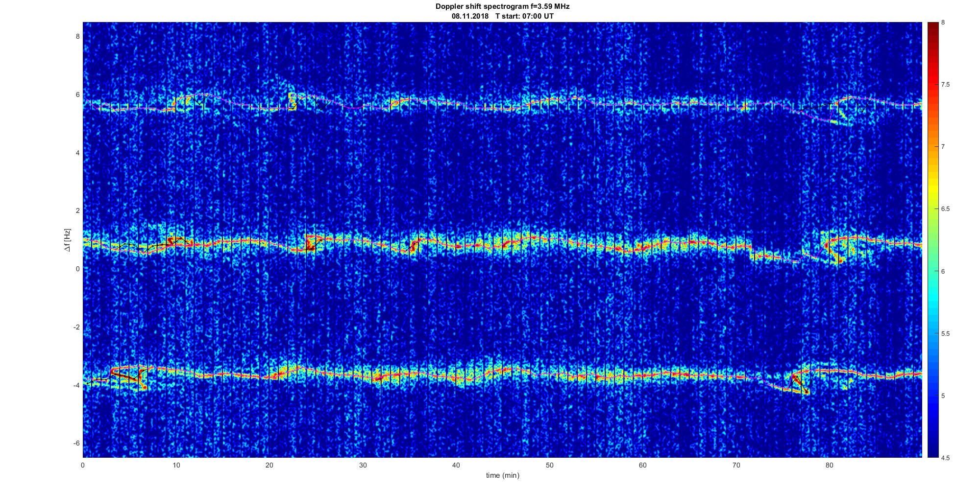
Task: Click the x-axis tick label 40
Action: (x=456, y=465)
